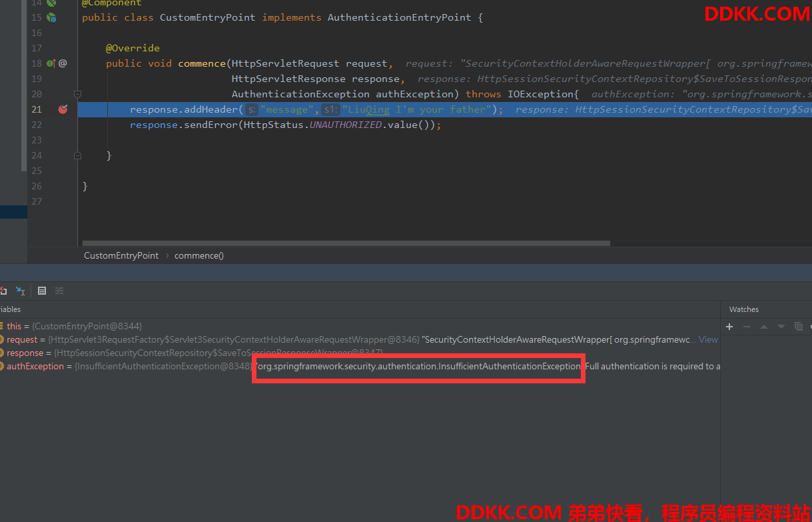Click the "message" string literal on line 21
Viewport: 812px width, 522px height.
[x=285, y=109]
